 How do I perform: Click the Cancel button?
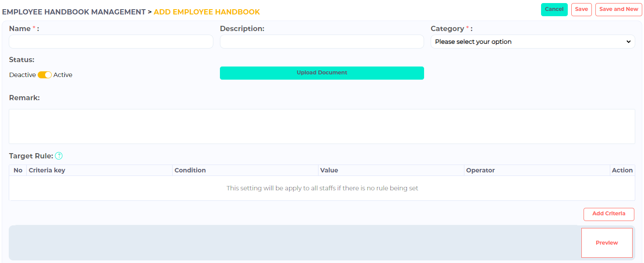pyautogui.click(x=554, y=10)
